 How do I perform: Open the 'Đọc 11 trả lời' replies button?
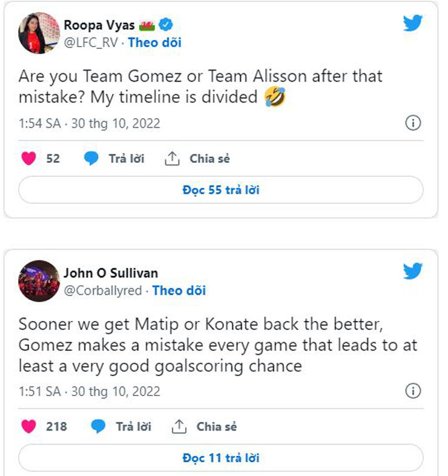221,457
